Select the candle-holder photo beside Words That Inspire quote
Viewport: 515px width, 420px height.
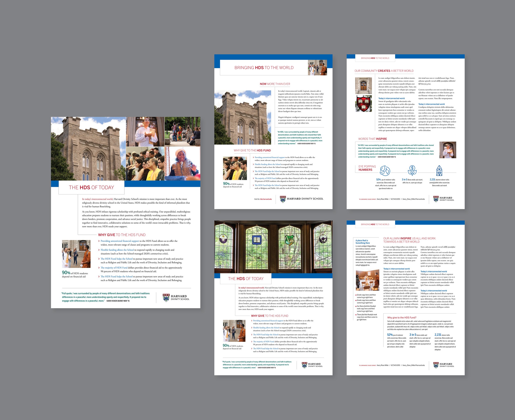point(448,150)
